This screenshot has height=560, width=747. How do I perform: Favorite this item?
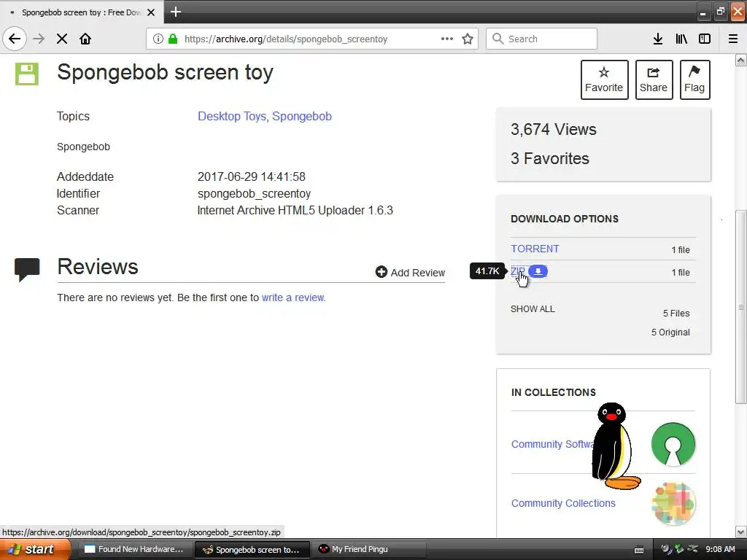[x=604, y=79]
